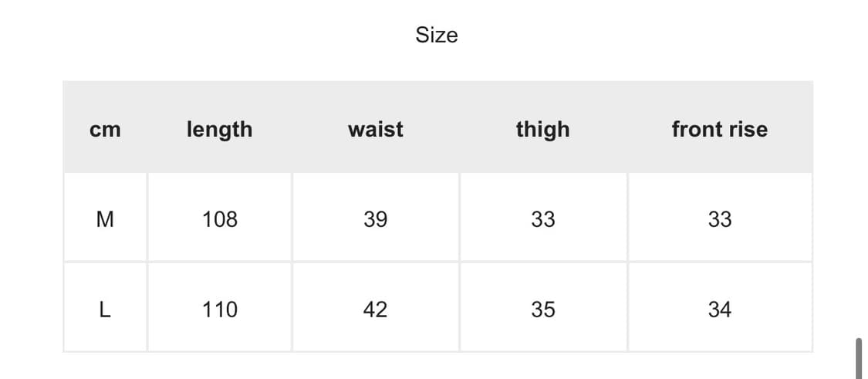Click the M size label cell
Image resolution: width=868 pixels, height=379 pixels.
(105, 220)
